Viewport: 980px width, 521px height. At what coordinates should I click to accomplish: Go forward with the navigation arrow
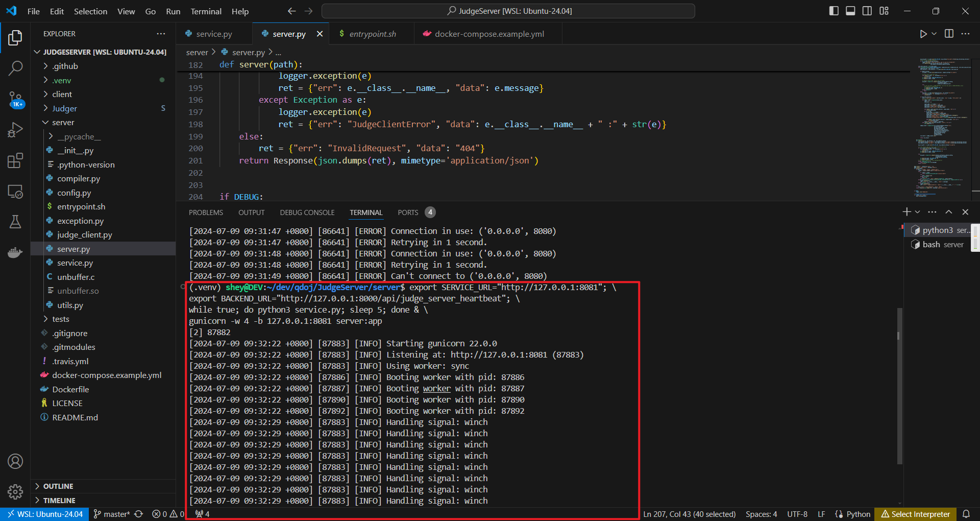point(308,11)
